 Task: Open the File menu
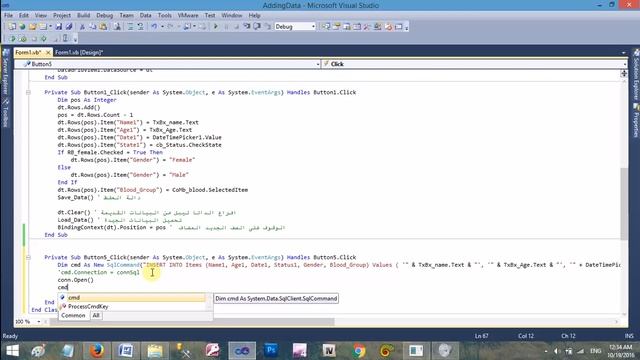click(8, 15)
